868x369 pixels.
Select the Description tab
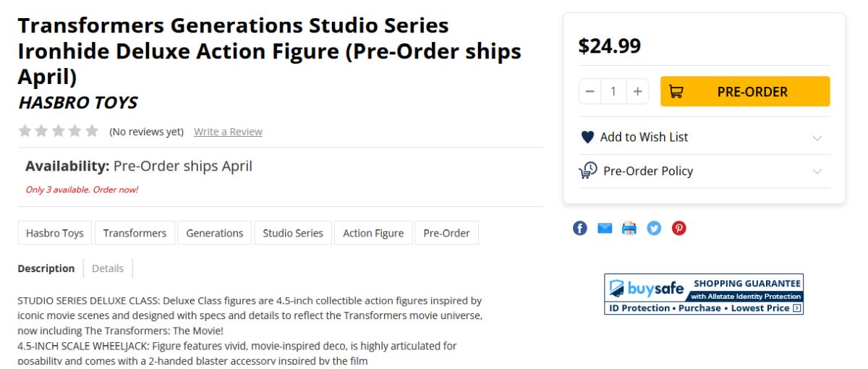pyautogui.click(x=46, y=268)
